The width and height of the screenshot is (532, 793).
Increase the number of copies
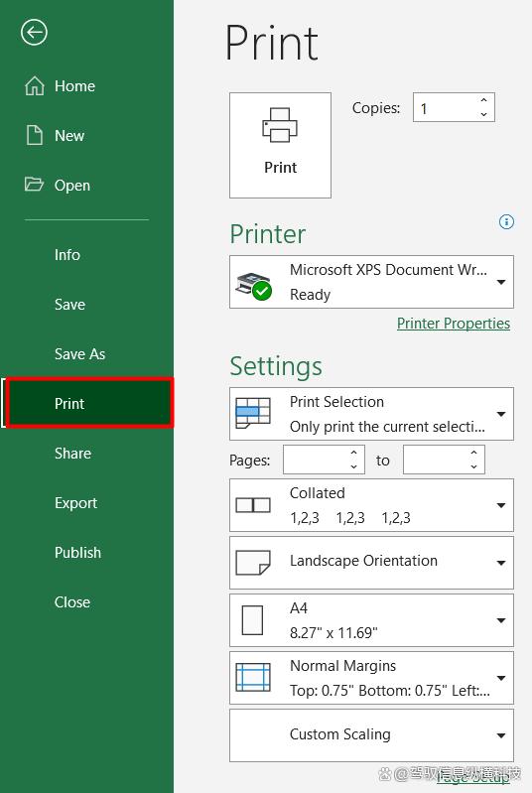point(484,100)
